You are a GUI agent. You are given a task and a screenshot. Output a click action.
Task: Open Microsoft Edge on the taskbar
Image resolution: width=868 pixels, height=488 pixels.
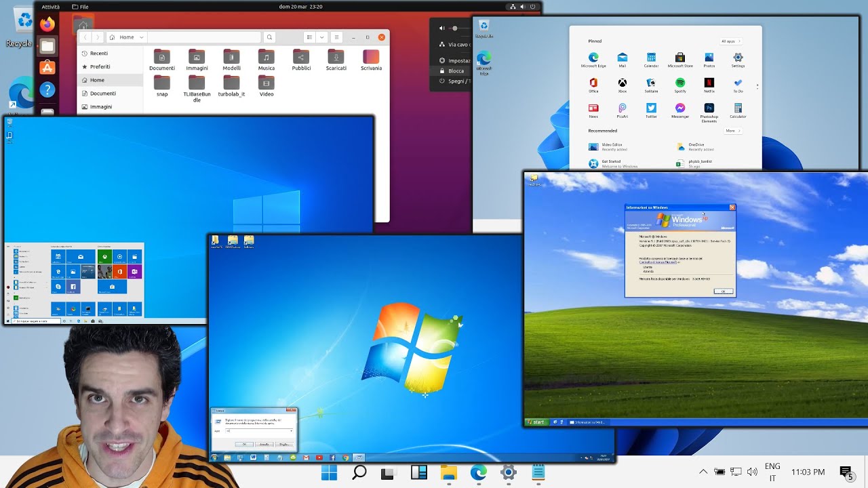click(479, 472)
